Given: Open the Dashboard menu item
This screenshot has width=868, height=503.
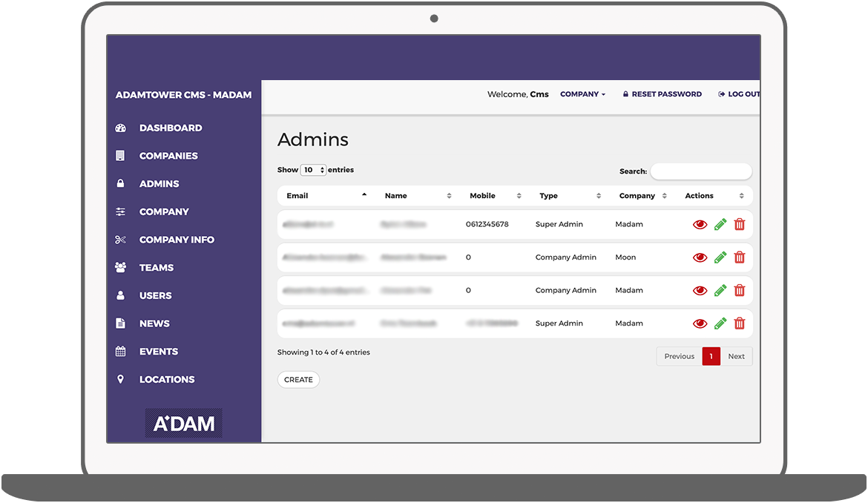Looking at the screenshot, I should [x=171, y=128].
